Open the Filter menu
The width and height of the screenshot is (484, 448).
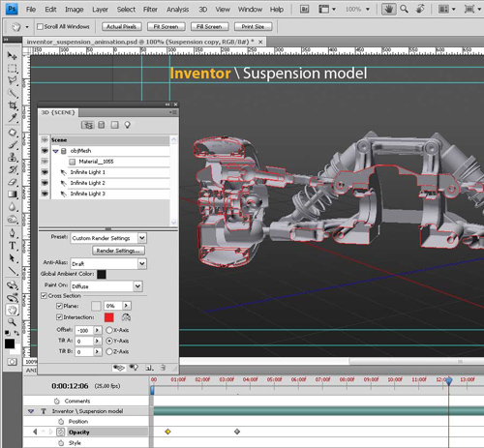click(x=150, y=10)
